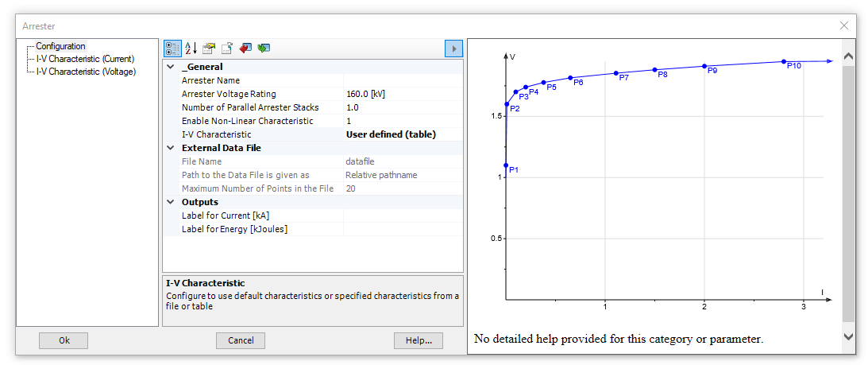The height and width of the screenshot is (365, 868).
Task: Select the Configuration tree item
Action: pyautogui.click(x=60, y=46)
